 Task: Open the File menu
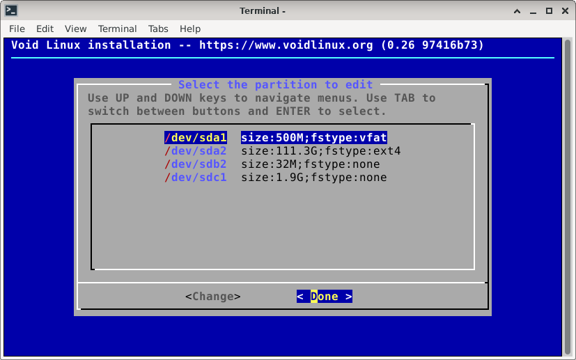click(17, 29)
